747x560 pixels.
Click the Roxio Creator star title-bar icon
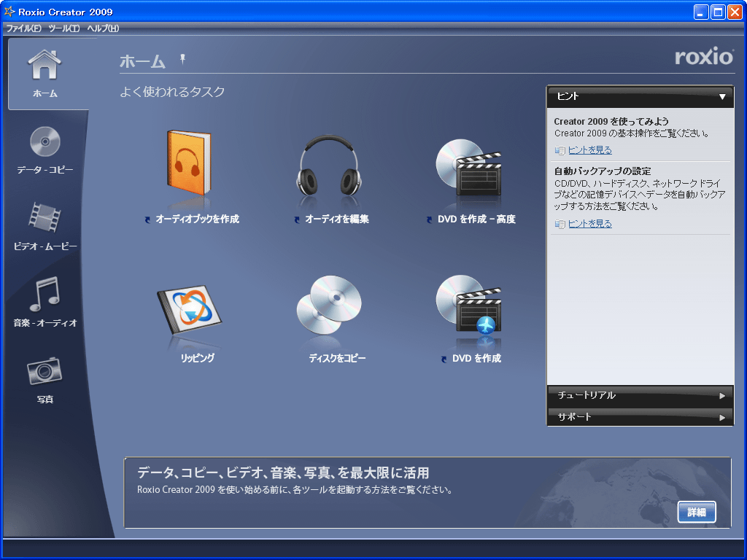point(9,12)
